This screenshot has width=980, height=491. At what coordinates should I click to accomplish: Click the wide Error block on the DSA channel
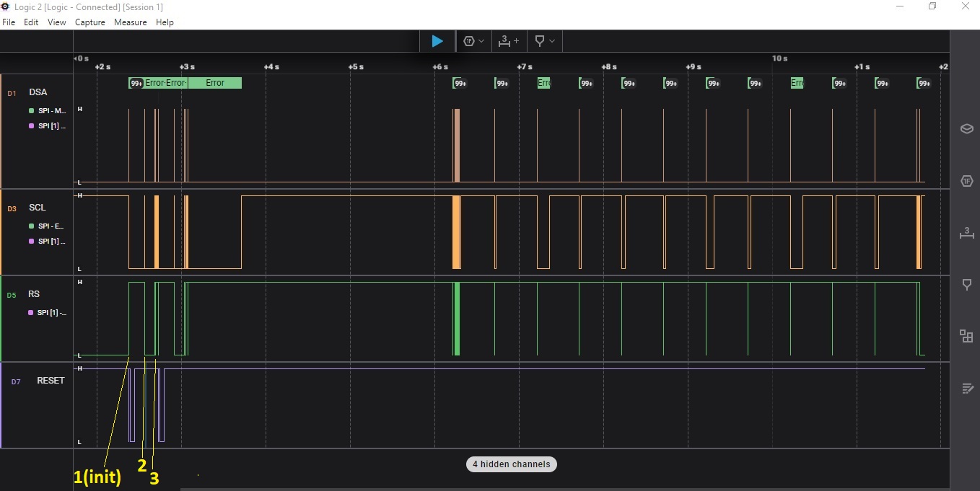pyautogui.click(x=214, y=83)
